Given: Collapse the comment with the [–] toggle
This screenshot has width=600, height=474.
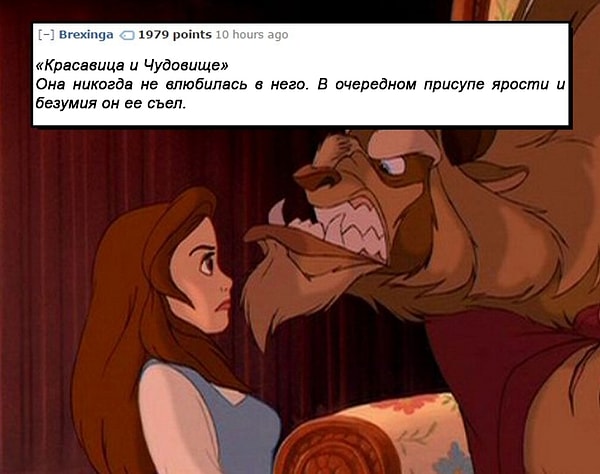Looking at the screenshot, I should tap(46, 35).
